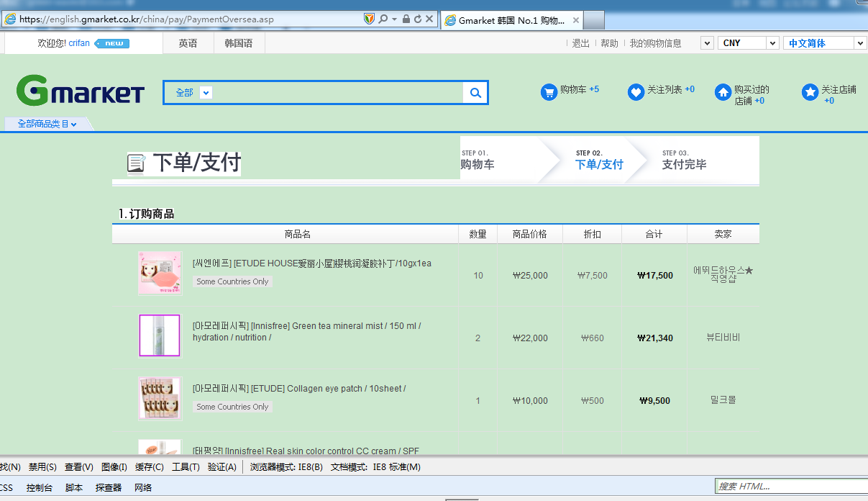Click the ETUDE HOUSE爱丽小屋樱桃润凝胶补丁 product name
This screenshot has width=868, height=501.
coord(312,263)
